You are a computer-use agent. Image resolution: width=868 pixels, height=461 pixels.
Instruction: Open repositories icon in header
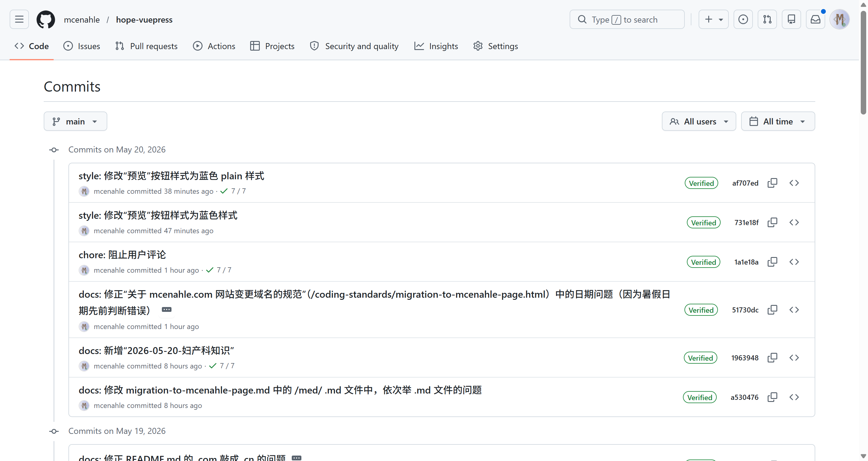click(x=791, y=19)
